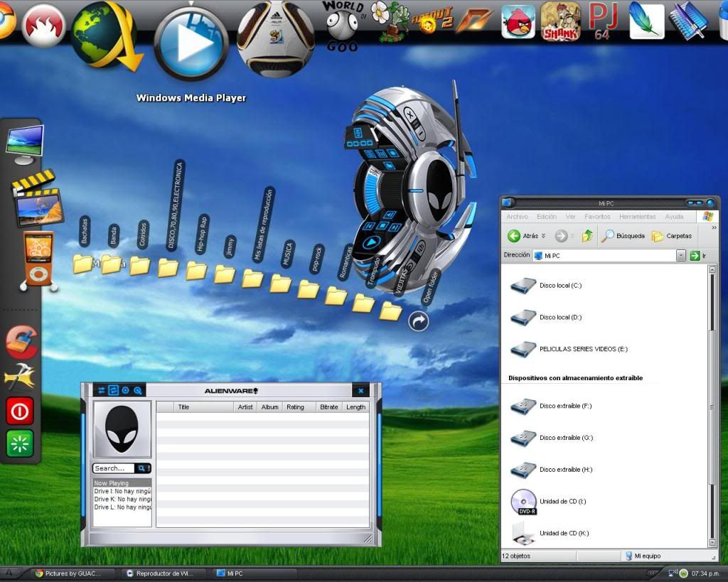Play music on the Alienware skin player
The height and width of the screenshot is (582, 728).
click(371, 243)
